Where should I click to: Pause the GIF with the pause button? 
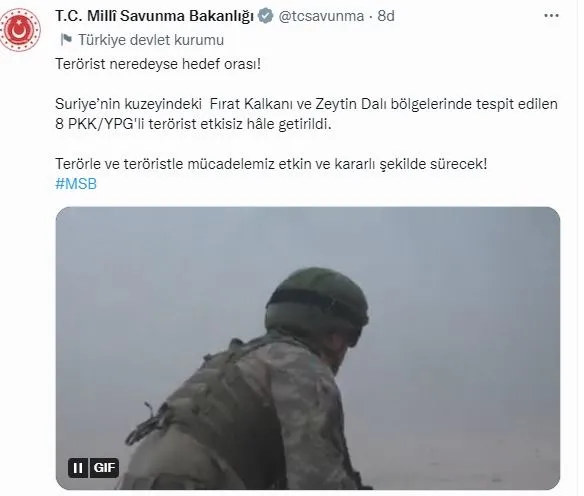pos(78,468)
